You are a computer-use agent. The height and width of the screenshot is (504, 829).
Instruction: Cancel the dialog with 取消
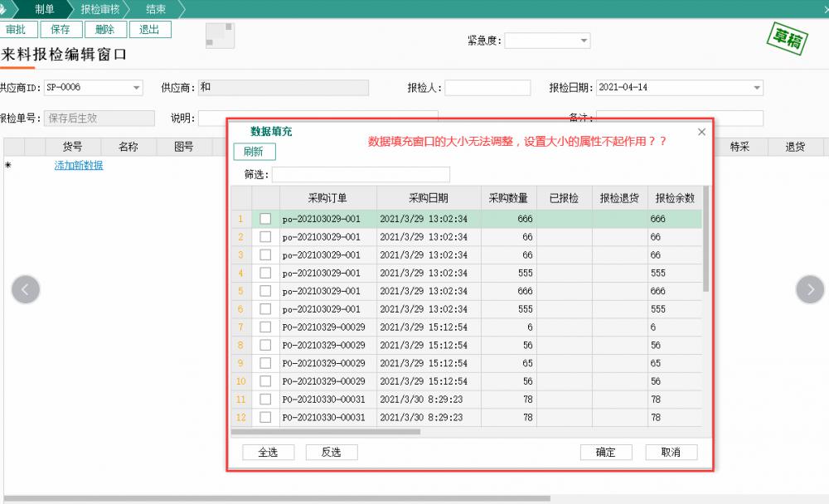tap(671, 452)
